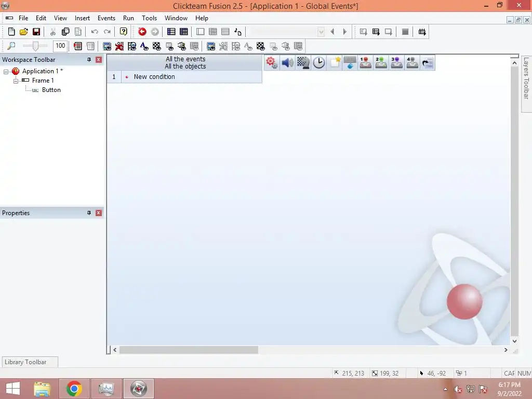Select the Sound speaker object column
The height and width of the screenshot is (399, 532).
(x=287, y=63)
